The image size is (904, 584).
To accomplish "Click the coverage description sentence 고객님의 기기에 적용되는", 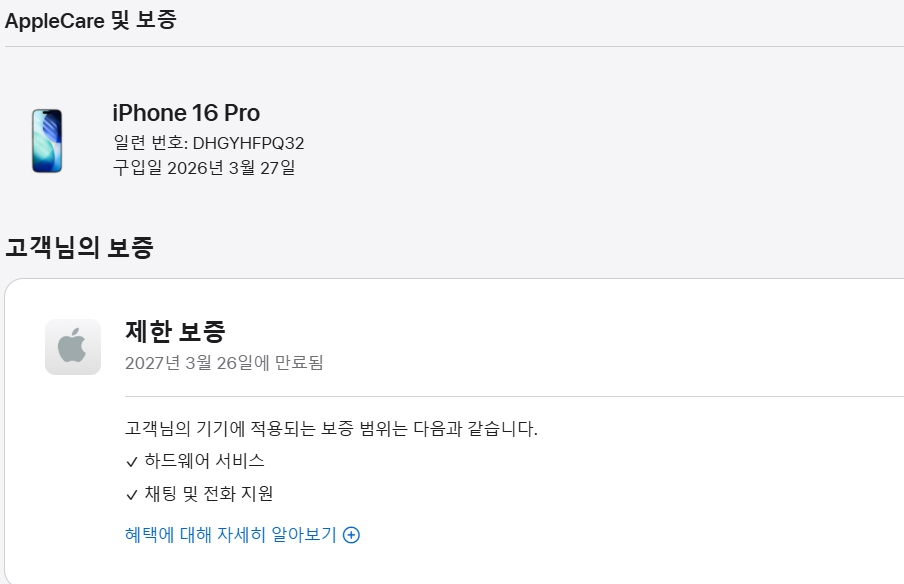I will (x=331, y=429).
